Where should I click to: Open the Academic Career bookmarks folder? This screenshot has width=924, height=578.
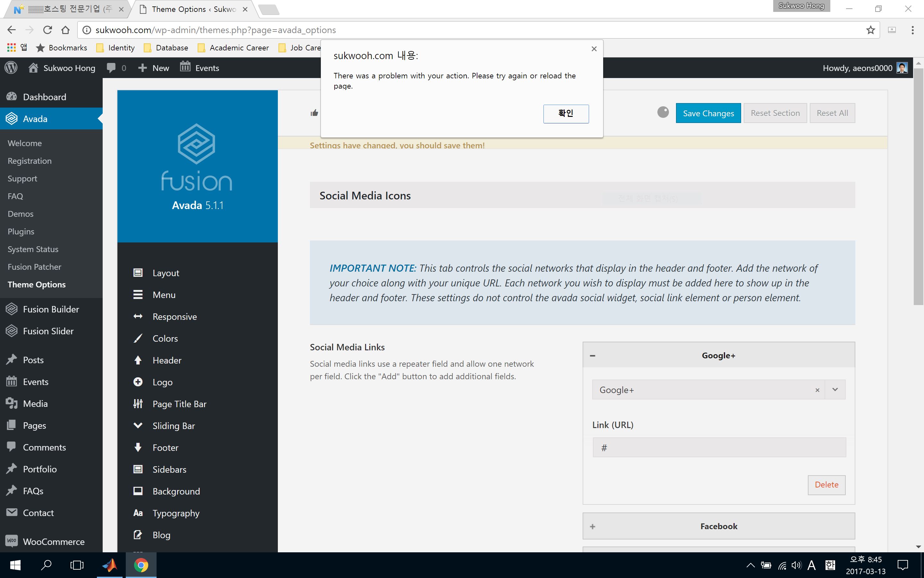(x=233, y=48)
